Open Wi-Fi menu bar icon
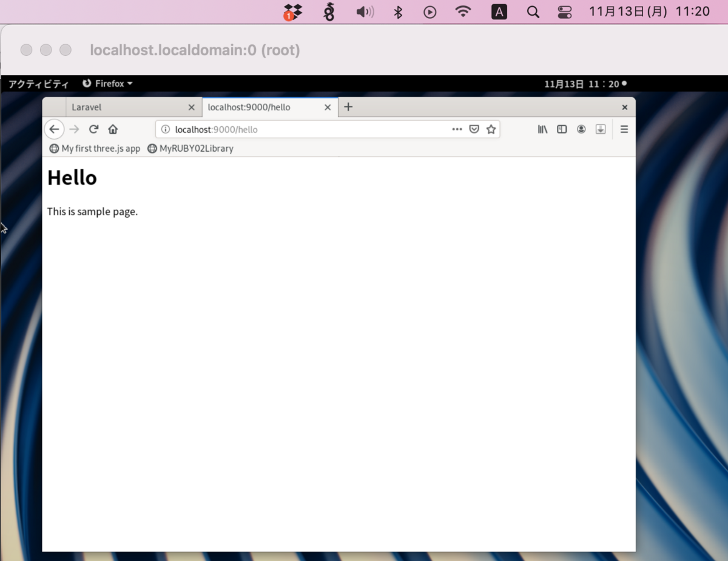The width and height of the screenshot is (728, 561). tap(463, 12)
